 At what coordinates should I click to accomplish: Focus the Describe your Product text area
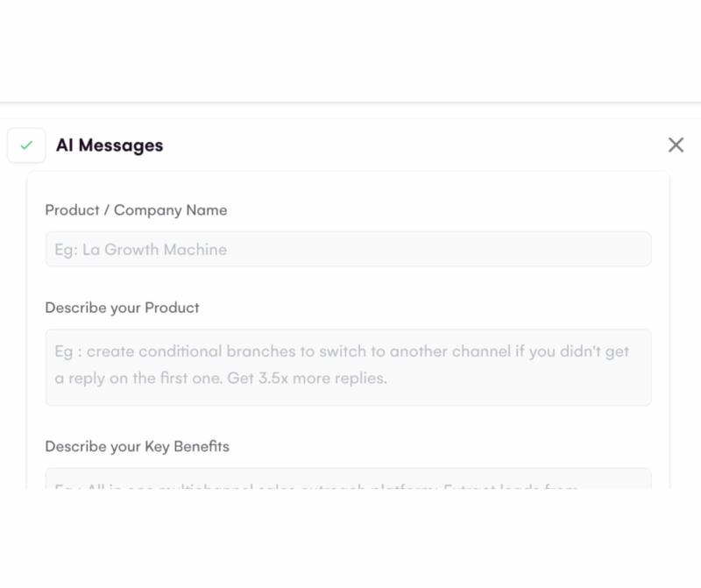point(348,367)
